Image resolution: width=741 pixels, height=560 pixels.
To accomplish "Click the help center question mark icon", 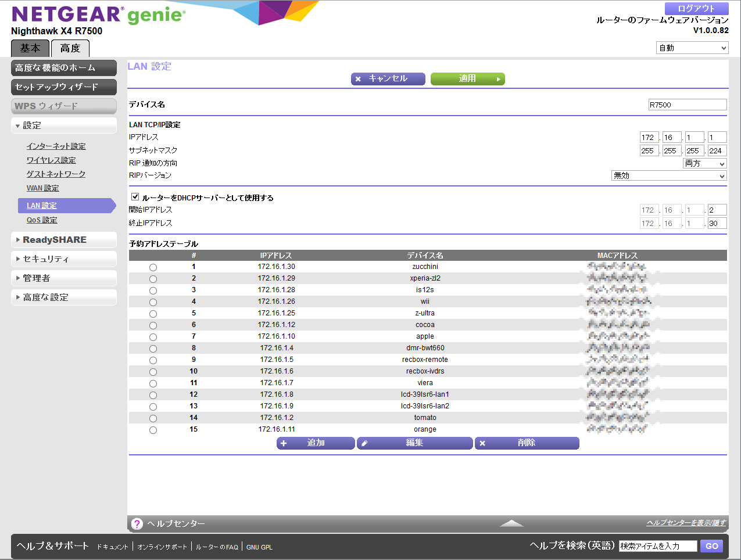I will (137, 523).
